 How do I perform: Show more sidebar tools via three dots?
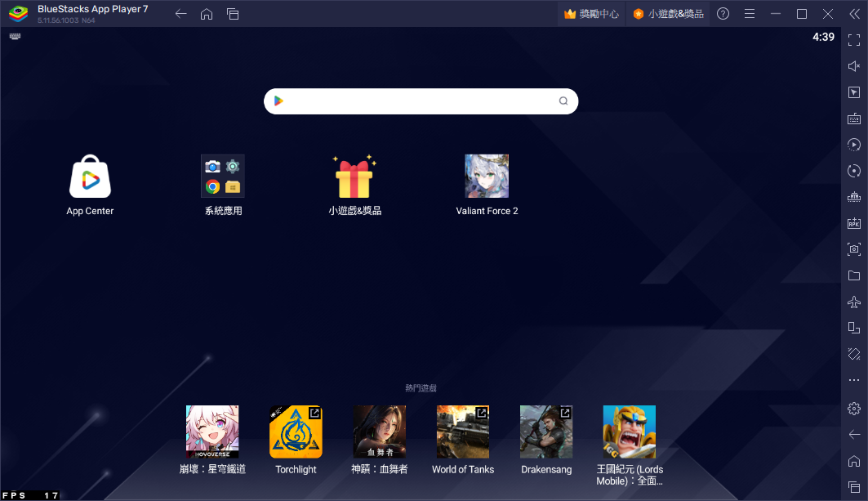point(854,380)
